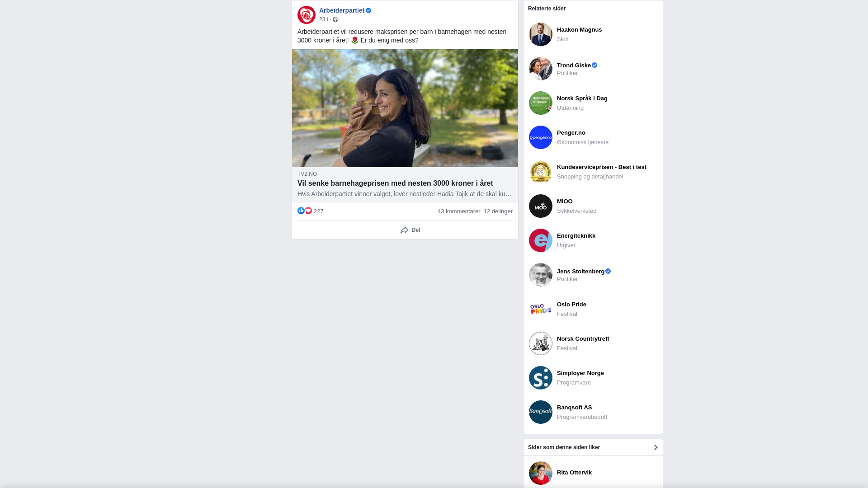Click the Relaterte sider heading
This screenshot has width=868, height=488.
click(547, 9)
